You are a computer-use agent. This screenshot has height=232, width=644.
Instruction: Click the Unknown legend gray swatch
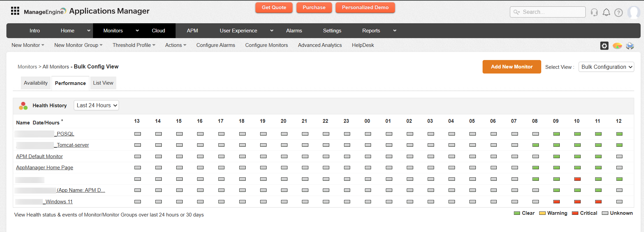(605, 213)
